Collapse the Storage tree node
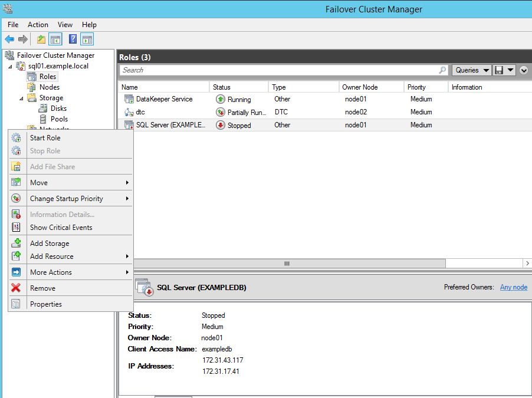The width and height of the screenshot is (532, 398). point(21,97)
